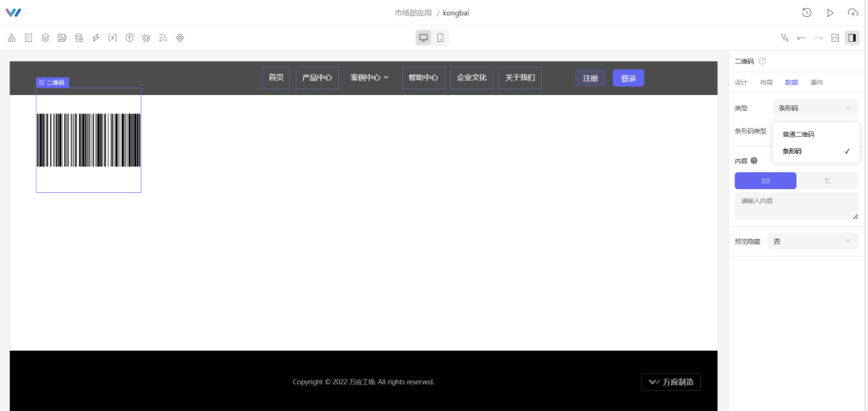Viewport: 868px width, 411px height.
Task: Redo the last action
Action: 818,38
